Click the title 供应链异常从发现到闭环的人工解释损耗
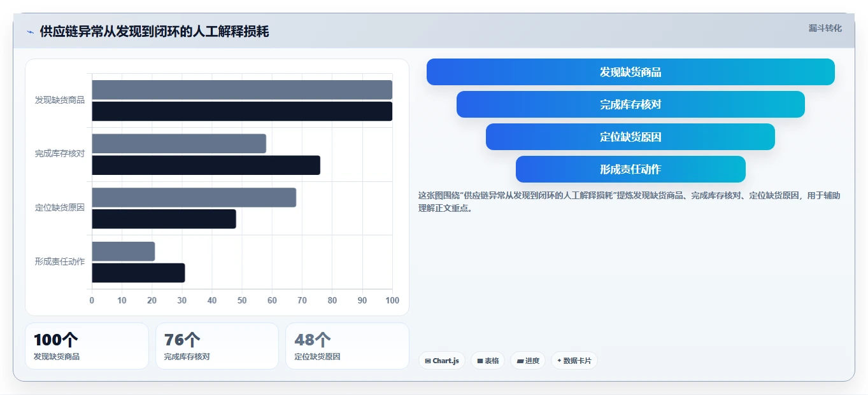 coord(154,32)
